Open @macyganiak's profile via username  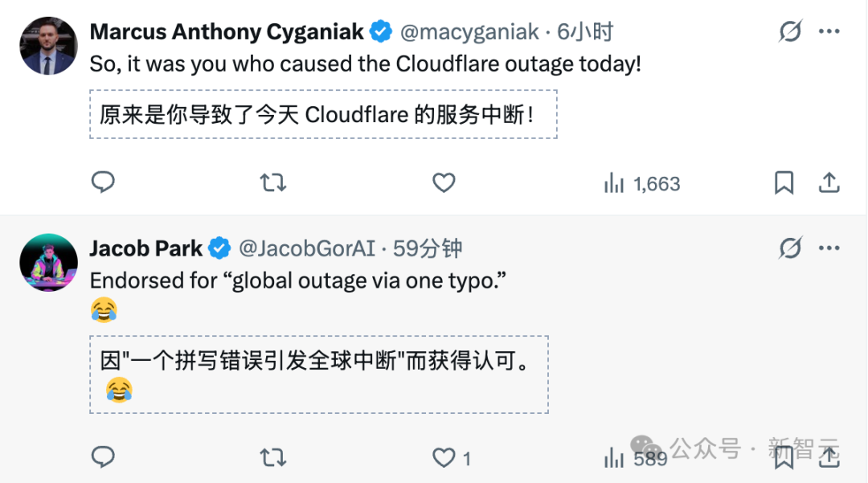point(468,31)
